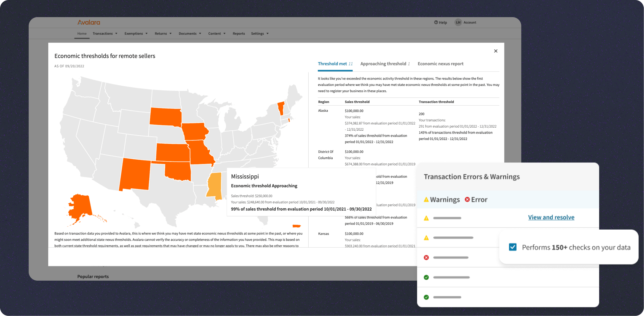
Task: Click the second warning triangle row icon
Action: coord(426,238)
